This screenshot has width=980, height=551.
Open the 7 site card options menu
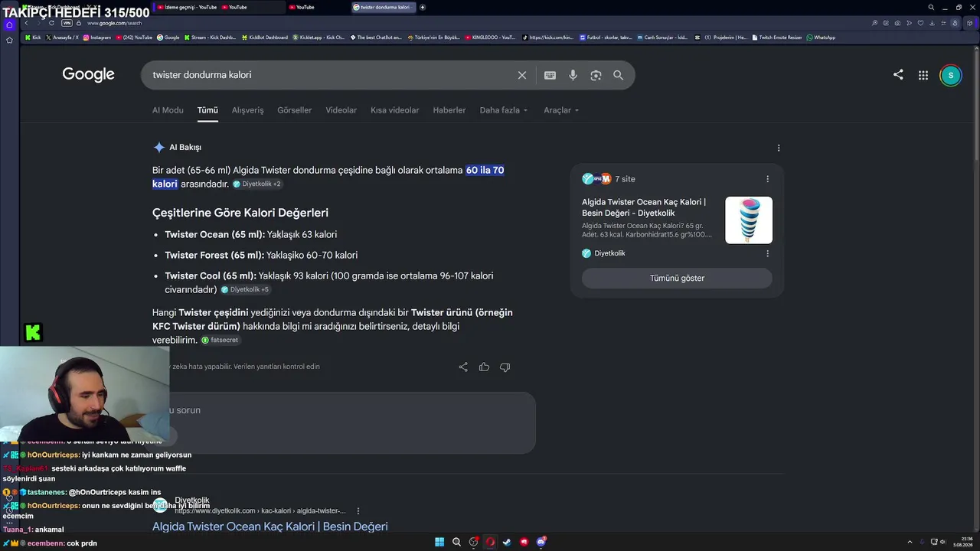point(768,179)
